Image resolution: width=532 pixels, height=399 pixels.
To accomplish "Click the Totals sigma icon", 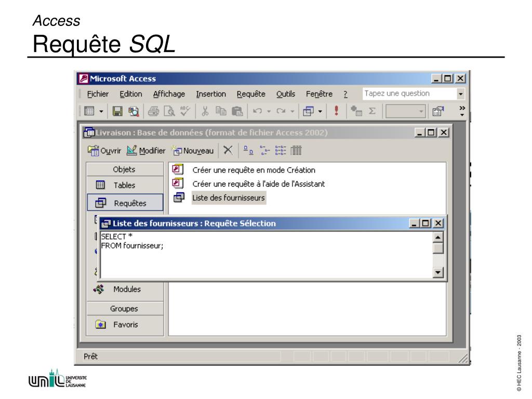I will point(372,111).
